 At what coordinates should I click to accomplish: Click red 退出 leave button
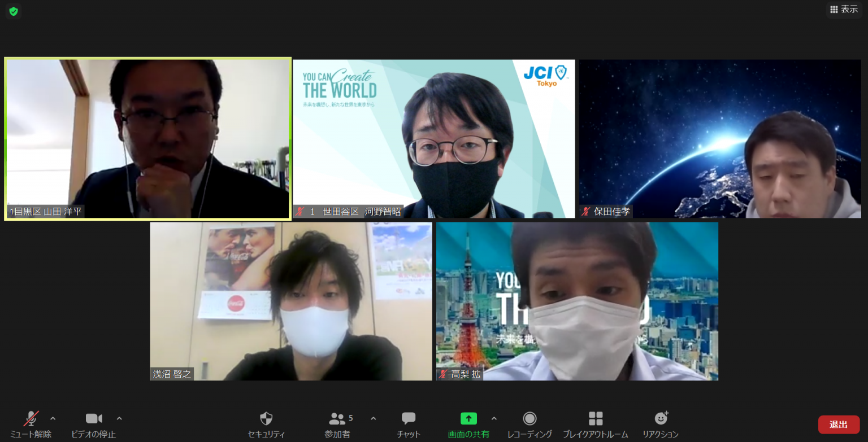click(839, 425)
